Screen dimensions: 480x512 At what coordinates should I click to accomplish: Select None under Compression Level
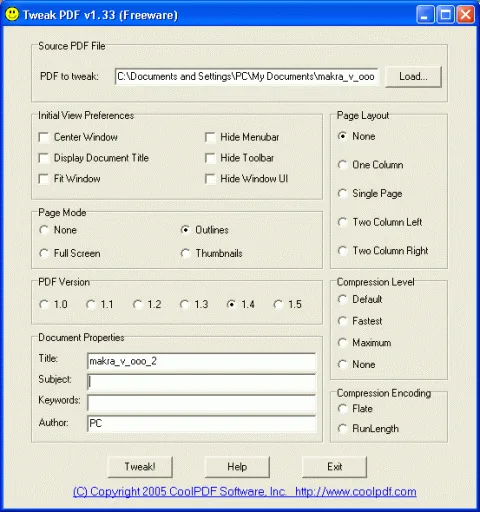pos(342,364)
